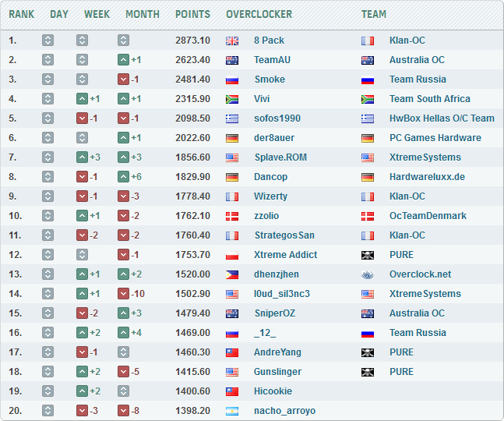Select the 1398.20 points value
Screen dimensions: 504x421
point(192,411)
